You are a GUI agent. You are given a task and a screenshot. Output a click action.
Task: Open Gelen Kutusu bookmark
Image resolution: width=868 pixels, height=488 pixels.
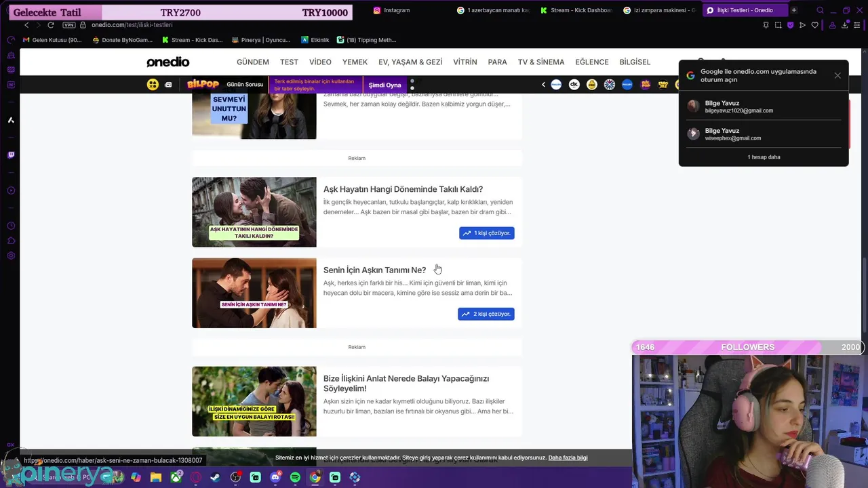tap(52, 40)
